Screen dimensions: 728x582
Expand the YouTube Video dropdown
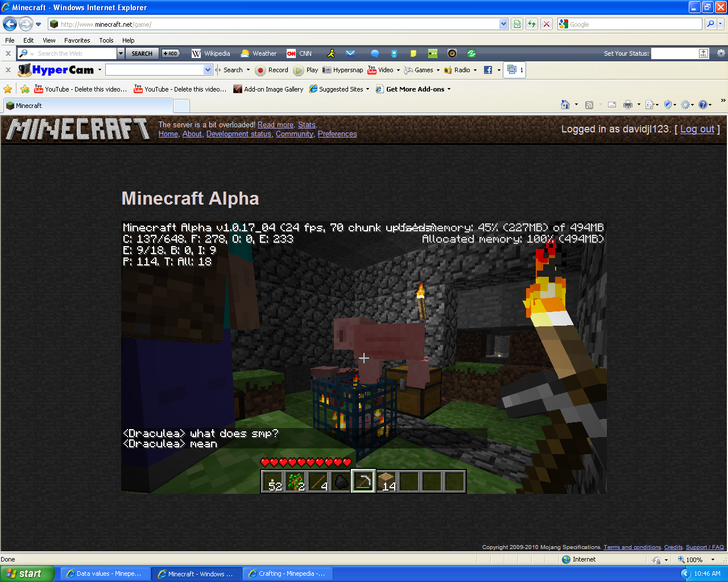[x=398, y=70]
